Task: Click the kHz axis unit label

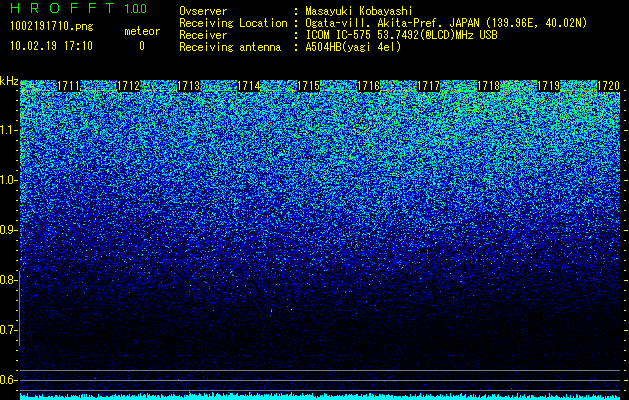Action: coord(9,81)
